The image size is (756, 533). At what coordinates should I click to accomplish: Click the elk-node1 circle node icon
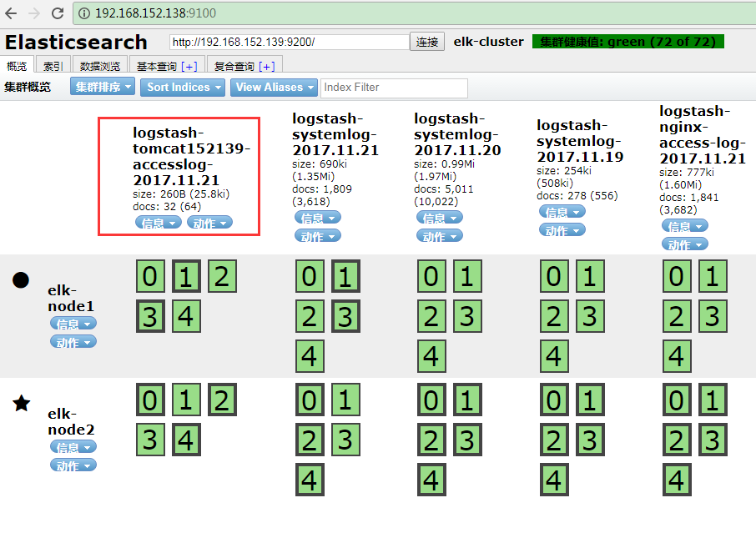(x=21, y=280)
